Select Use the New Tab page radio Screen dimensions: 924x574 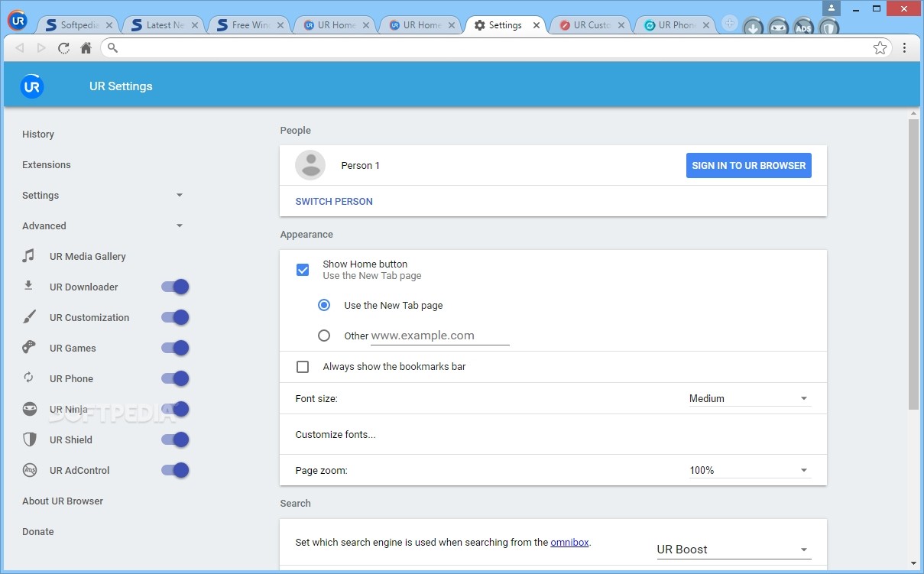point(324,305)
